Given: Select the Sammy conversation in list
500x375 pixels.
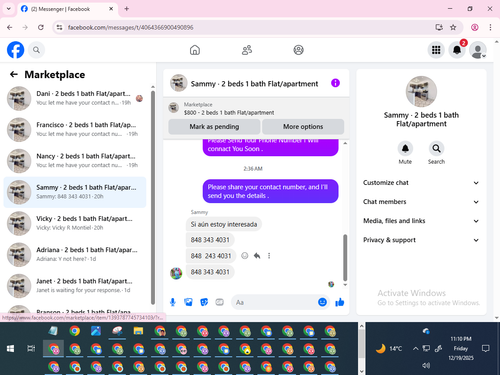Looking at the screenshot, I should [75, 192].
